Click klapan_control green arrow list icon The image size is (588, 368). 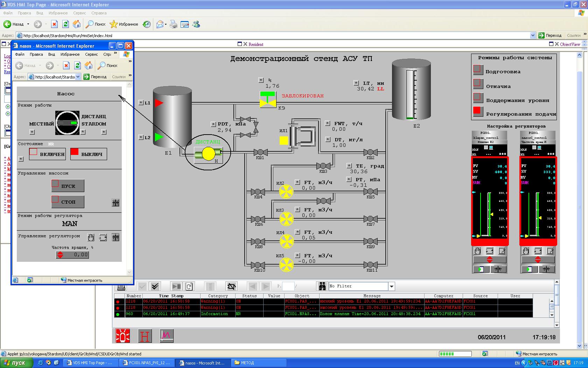point(481,269)
